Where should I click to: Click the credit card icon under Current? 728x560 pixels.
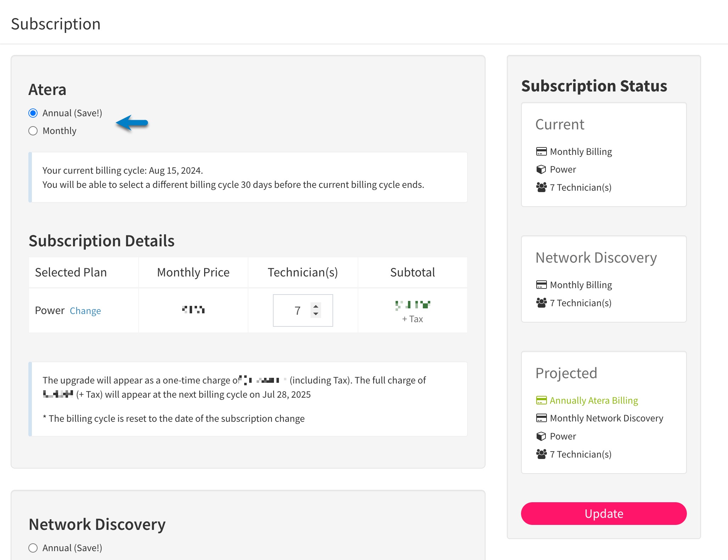coord(541,152)
